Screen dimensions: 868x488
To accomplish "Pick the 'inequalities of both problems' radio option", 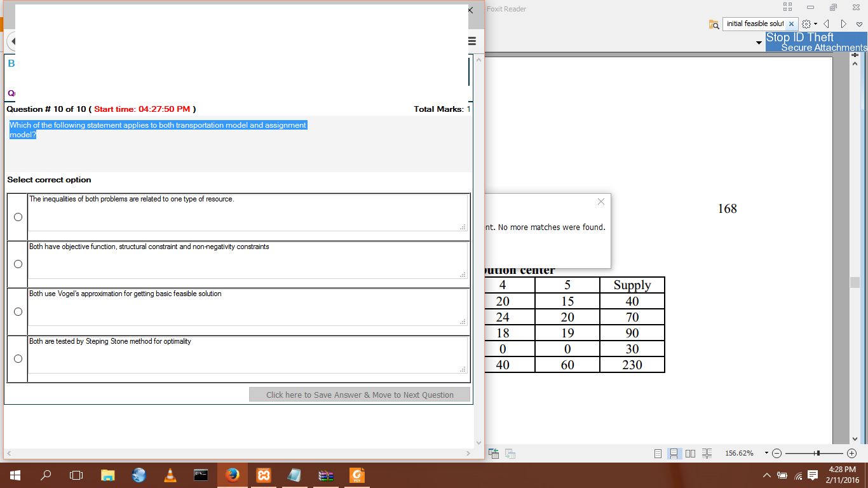I will click(18, 217).
